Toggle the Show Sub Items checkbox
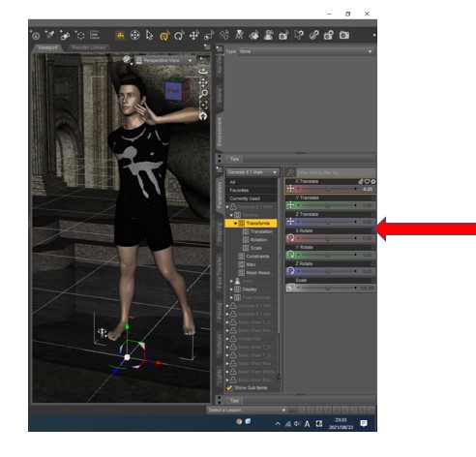Image resolution: width=476 pixels, height=457 pixels. pyautogui.click(x=229, y=388)
